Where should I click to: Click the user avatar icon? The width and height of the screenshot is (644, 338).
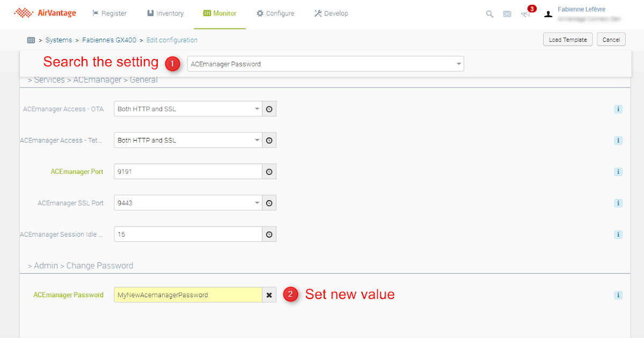click(548, 14)
